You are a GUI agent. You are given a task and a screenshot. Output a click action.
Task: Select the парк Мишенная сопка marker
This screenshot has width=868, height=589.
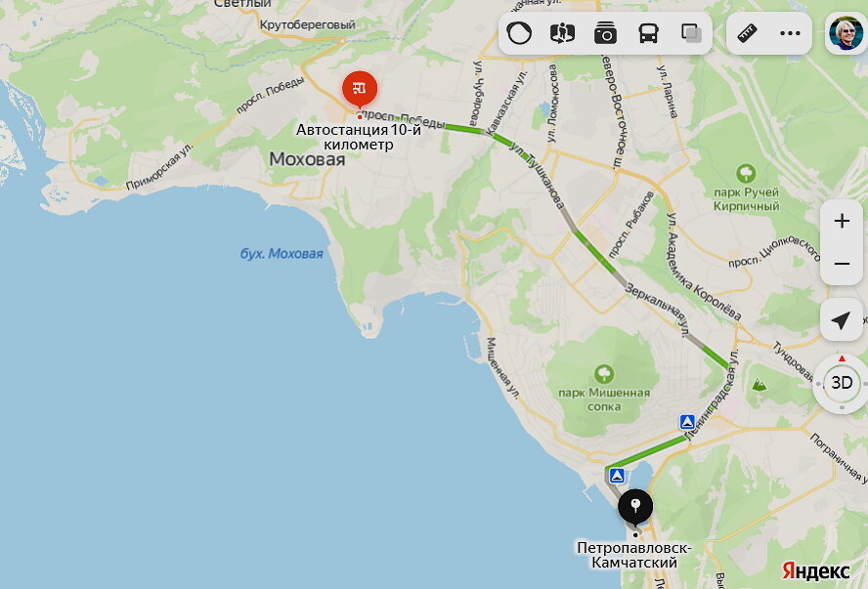(x=604, y=374)
